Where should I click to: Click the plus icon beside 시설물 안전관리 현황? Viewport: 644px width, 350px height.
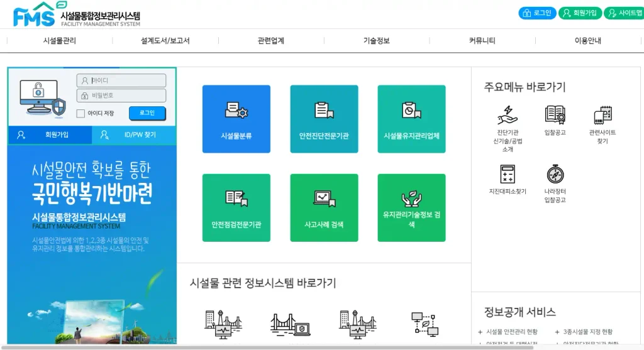pyautogui.click(x=480, y=332)
